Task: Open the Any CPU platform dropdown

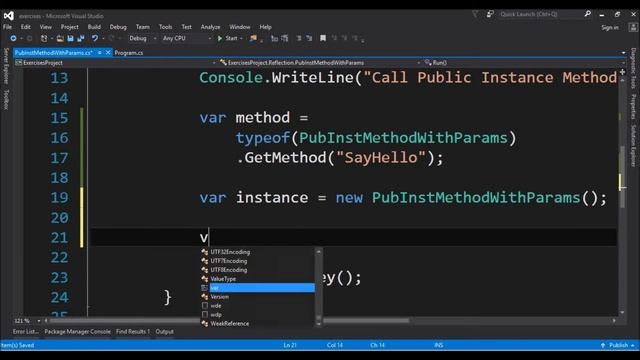Action: [187, 38]
